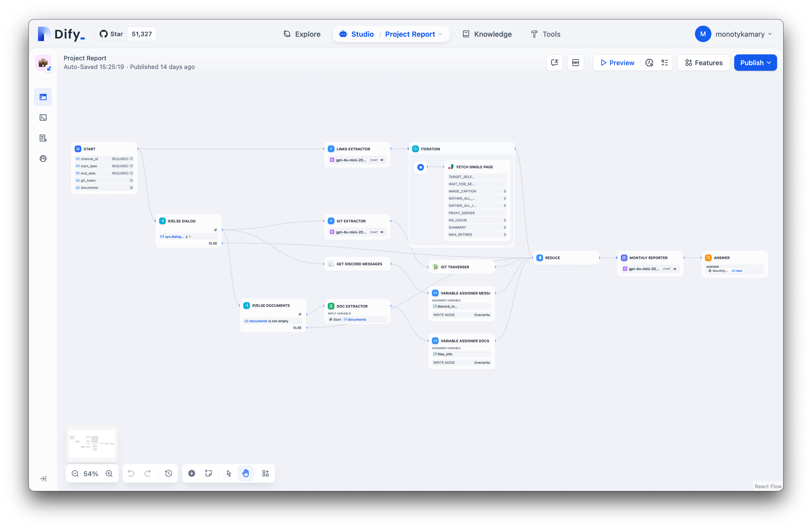812x529 pixels.
Task: Click the GitHub Star button
Action: 111,34
